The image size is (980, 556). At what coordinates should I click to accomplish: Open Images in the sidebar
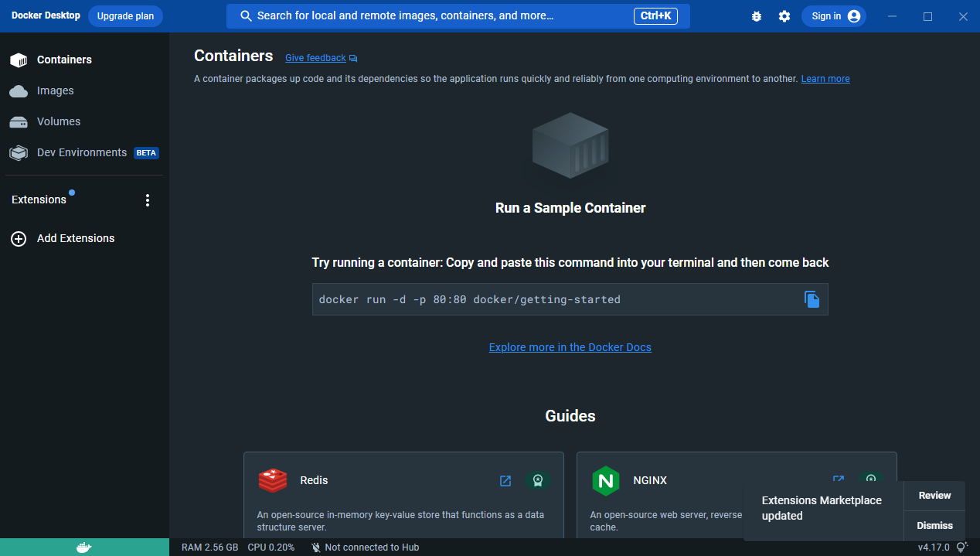84,90
